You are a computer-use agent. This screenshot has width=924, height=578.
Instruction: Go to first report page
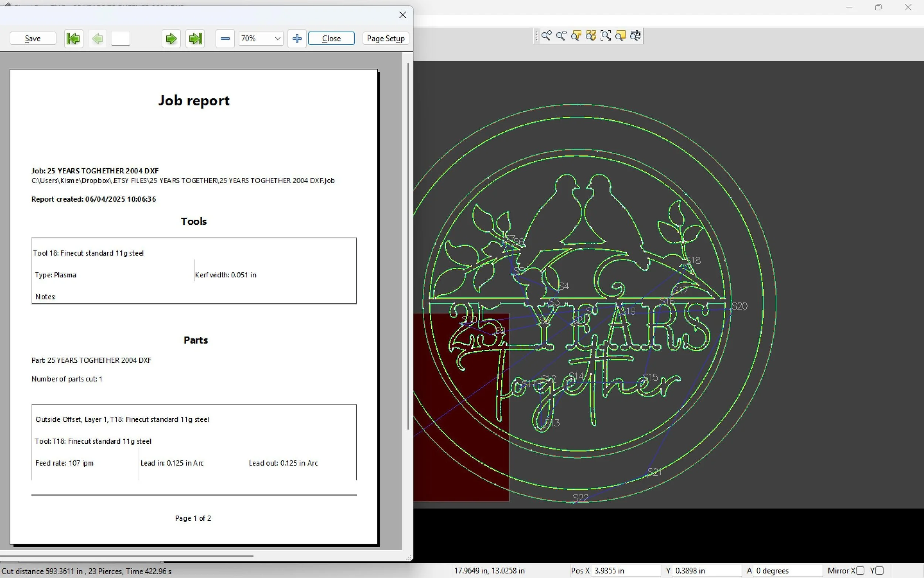point(73,38)
